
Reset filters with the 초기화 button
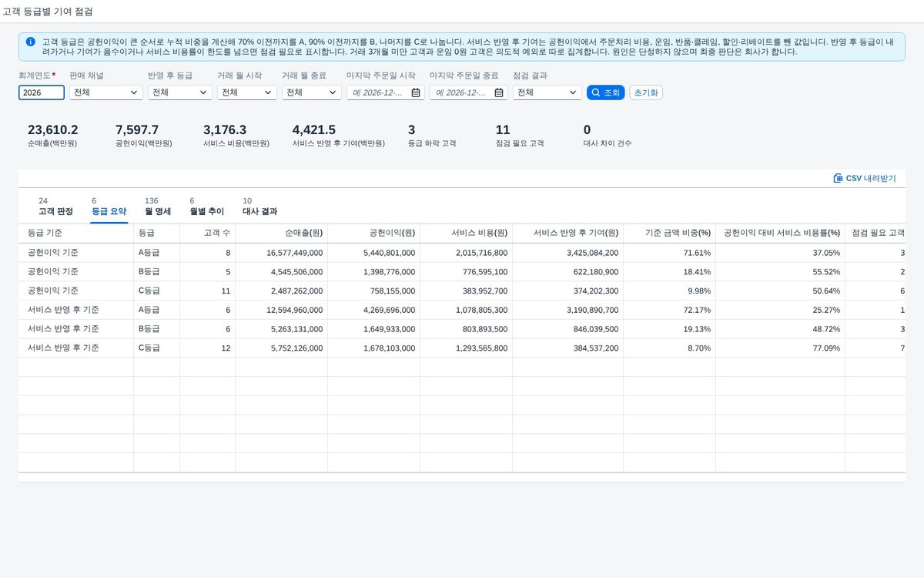coord(646,92)
